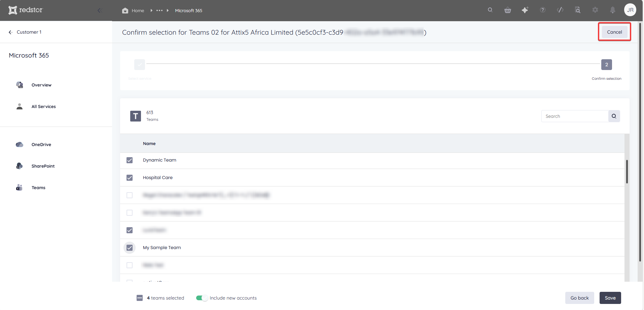
Task: Open All Services in the sidebar
Action: [x=44, y=106]
